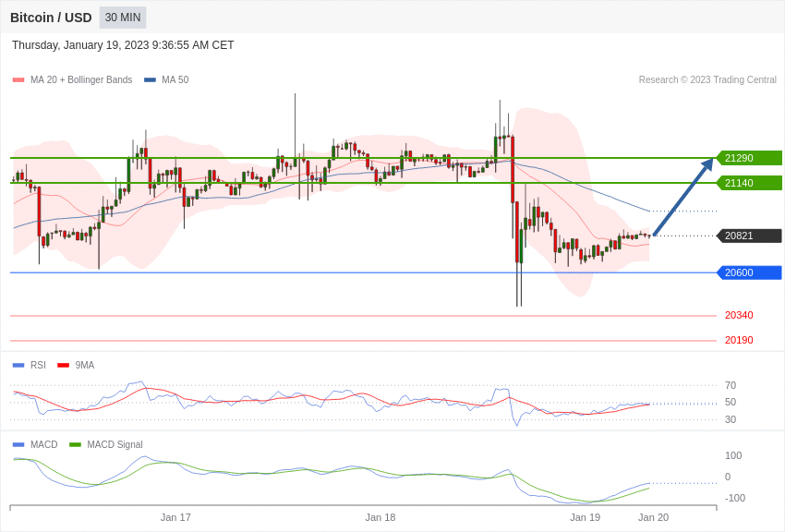Click the MACD 100 axis value
This screenshot has height=532, width=785.
pos(733,455)
